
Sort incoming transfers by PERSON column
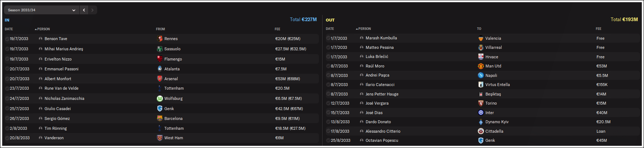pyautogui.click(x=43, y=29)
